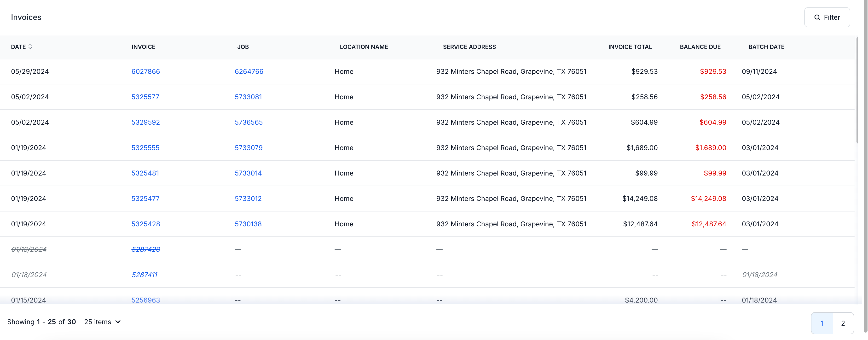Click the JOB column header

click(243, 47)
